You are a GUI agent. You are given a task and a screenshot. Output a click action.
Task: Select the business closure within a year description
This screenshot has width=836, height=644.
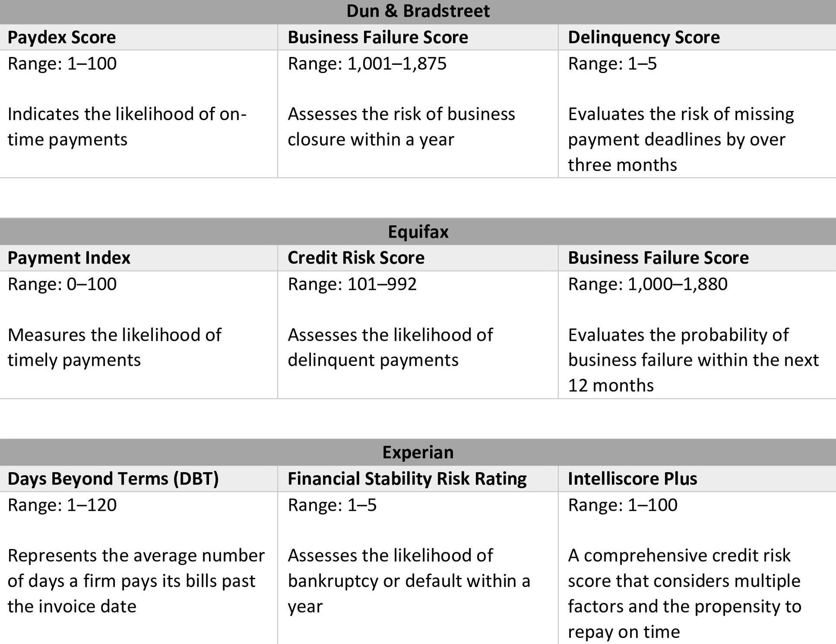[401, 127]
